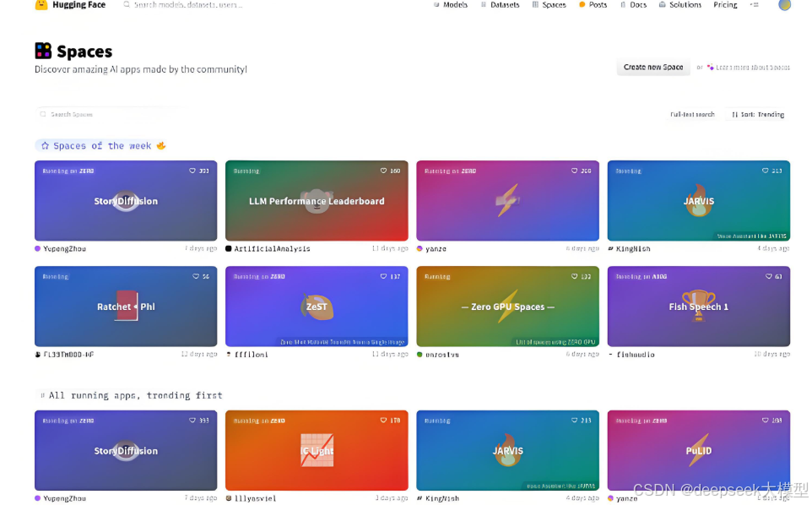Click the ZeST mango emoji icon

[317, 307]
